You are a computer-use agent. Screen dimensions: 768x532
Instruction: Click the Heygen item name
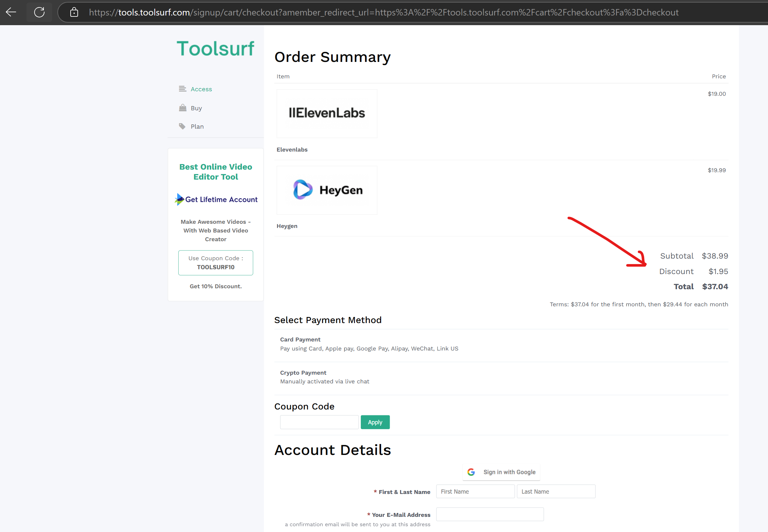[287, 226]
